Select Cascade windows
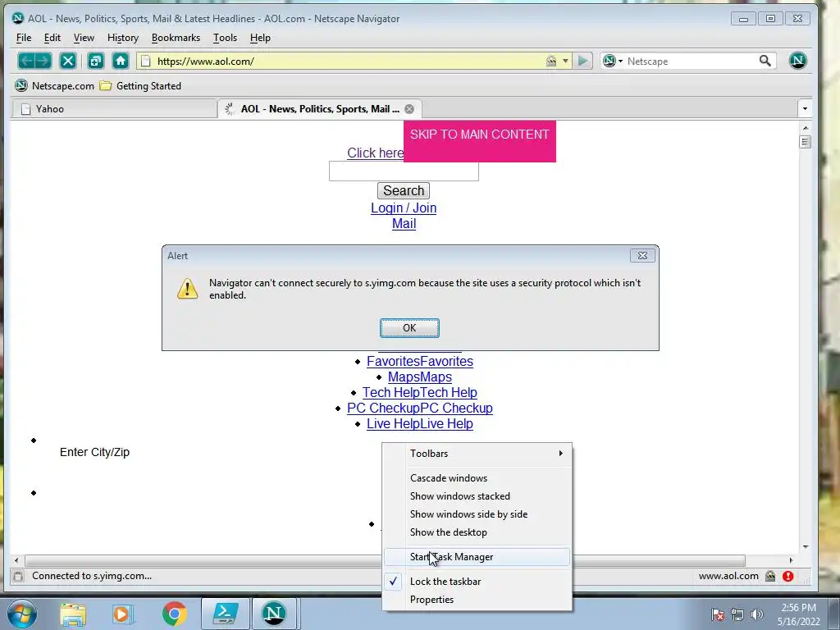 (x=477, y=478)
